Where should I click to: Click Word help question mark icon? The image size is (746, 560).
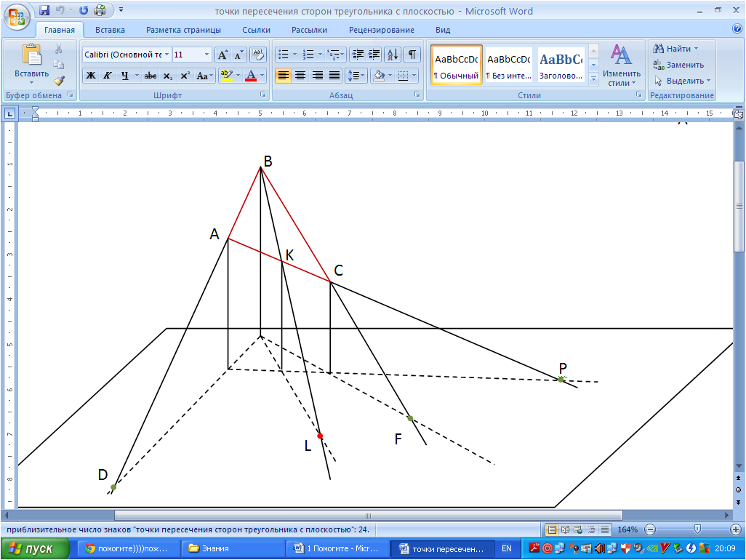pos(737,29)
